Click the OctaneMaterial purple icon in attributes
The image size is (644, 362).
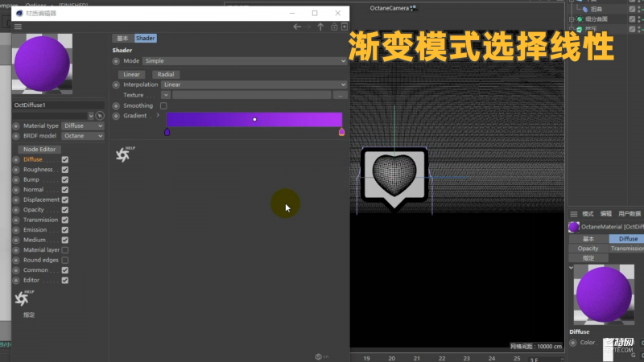tap(574, 227)
